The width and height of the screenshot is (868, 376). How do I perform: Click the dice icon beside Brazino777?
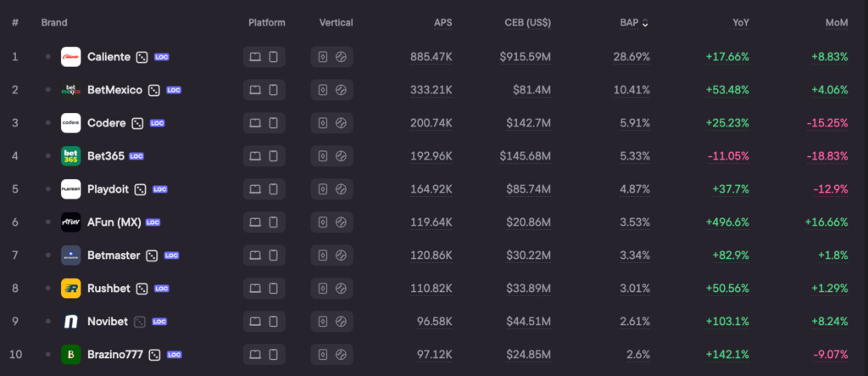[155, 355]
